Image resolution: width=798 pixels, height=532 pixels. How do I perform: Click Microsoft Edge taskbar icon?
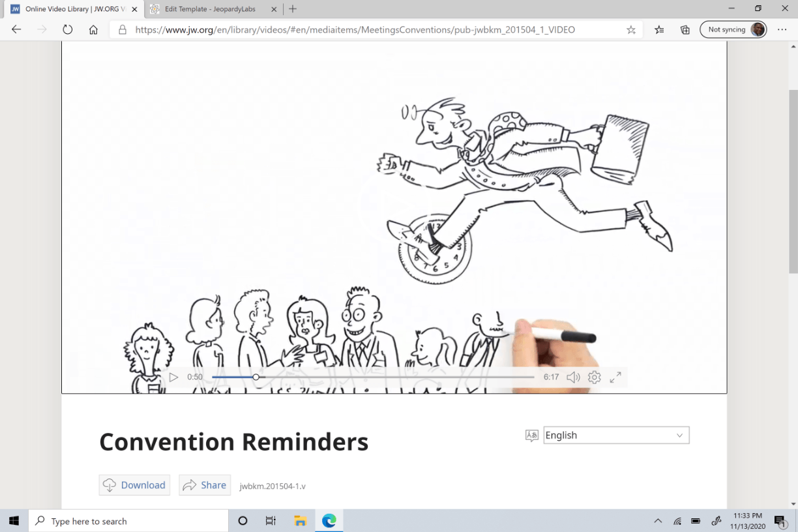329,521
